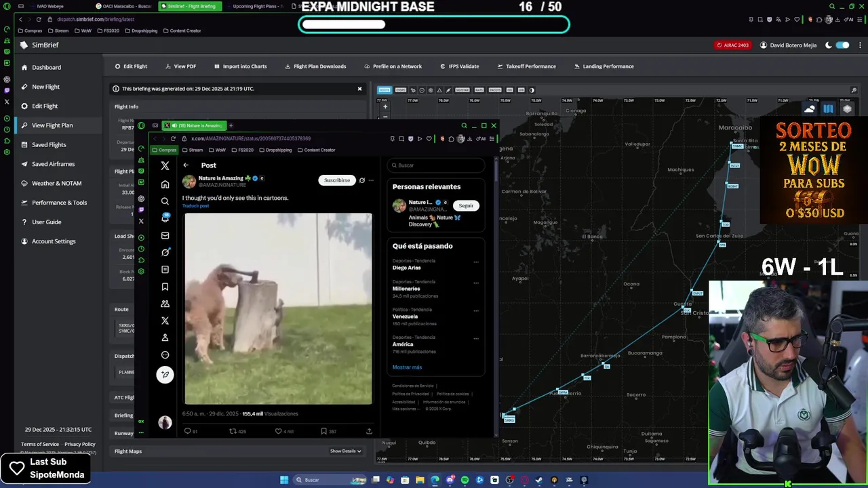868x488 pixels.
Task: Open X profile person icon
Action: (x=165, y=338)
